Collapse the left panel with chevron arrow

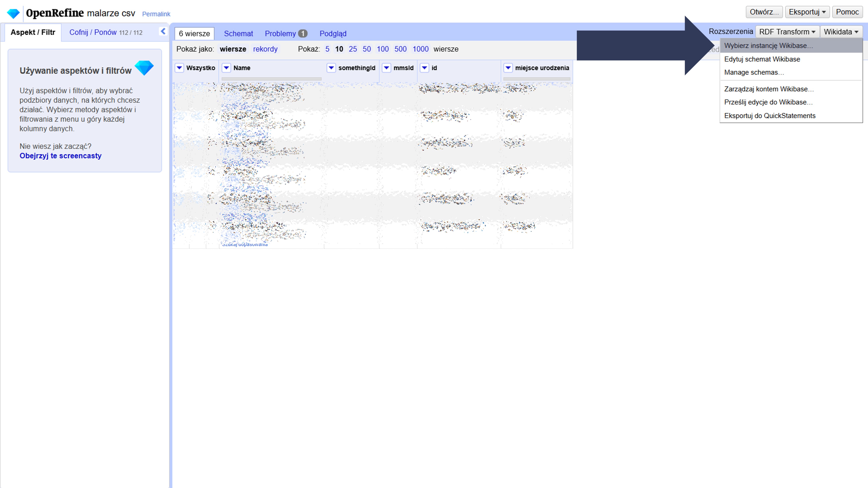click(x=163, y=31)
